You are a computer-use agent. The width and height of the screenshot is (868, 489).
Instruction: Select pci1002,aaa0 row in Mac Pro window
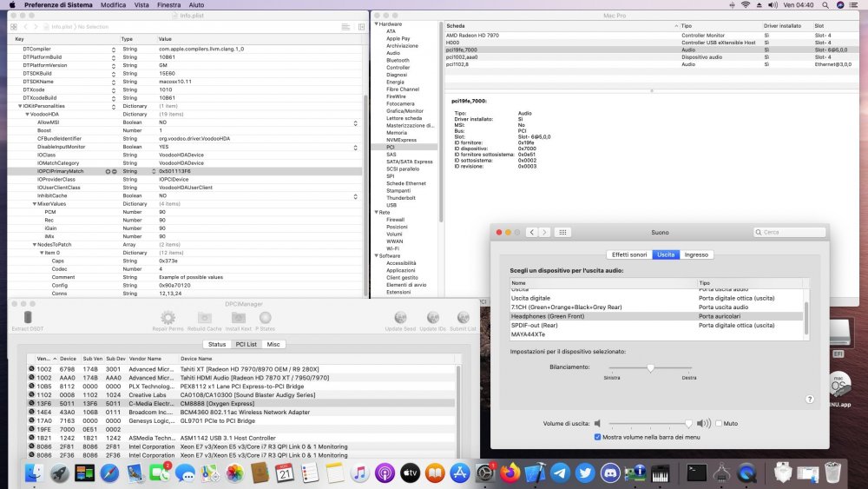(x=652, y=57)
